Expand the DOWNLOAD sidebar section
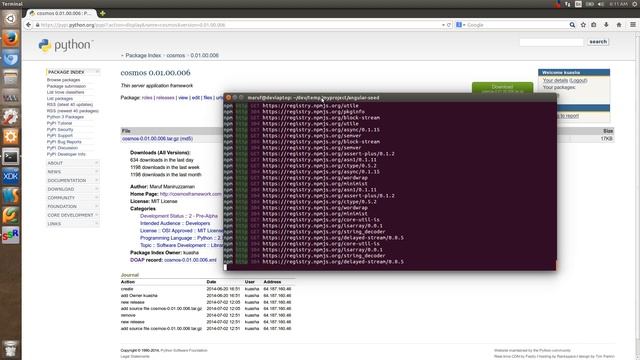 pyautogui.click(x=73, y=189)
